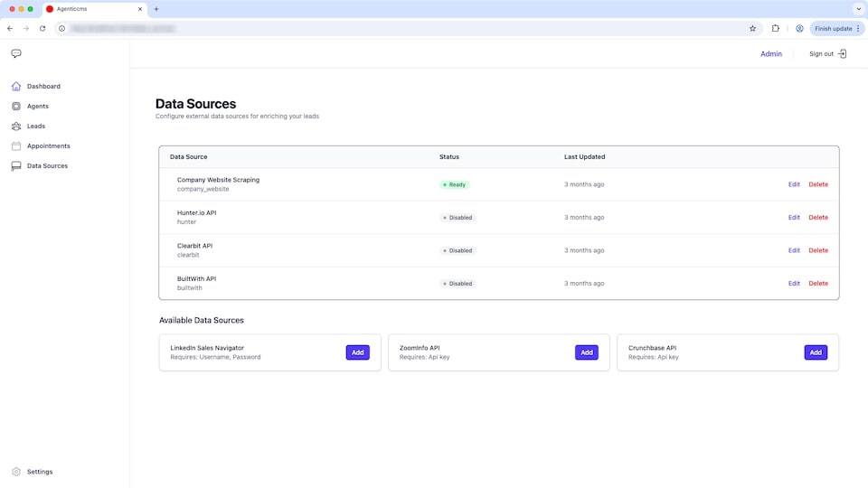Click the Sign out arrow icon

[843, 53]
